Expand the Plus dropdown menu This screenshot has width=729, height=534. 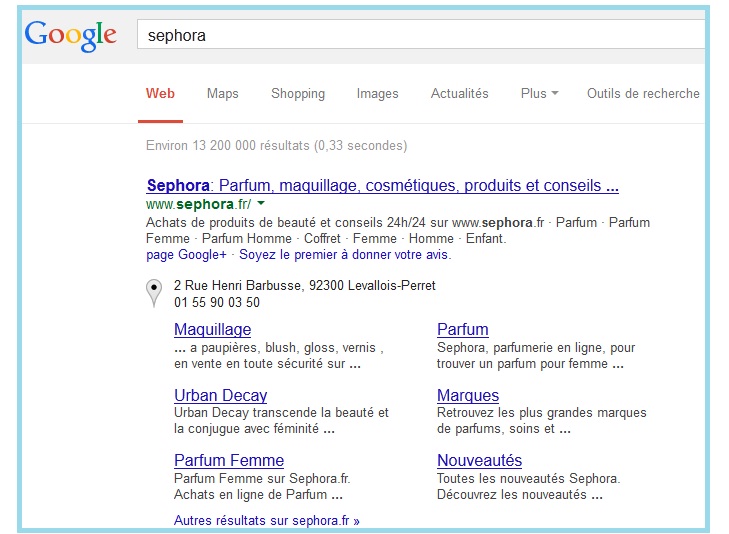(539, 94)
